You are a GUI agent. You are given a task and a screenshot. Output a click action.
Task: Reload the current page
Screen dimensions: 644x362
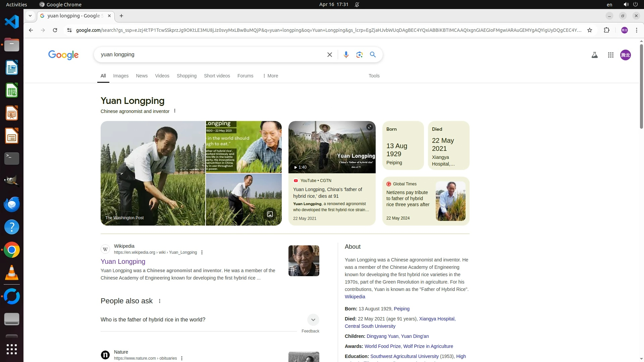(x=55, y=30)
